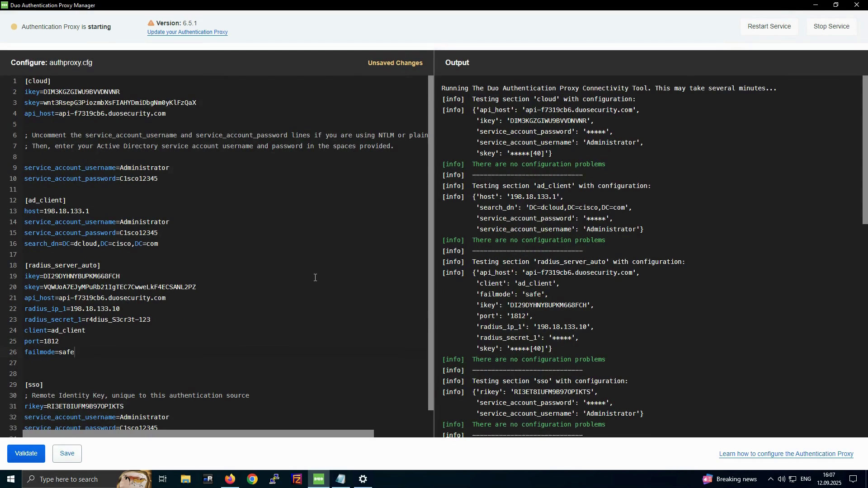
Task: Open Firefox from taskbar
Action: [230, 479]
